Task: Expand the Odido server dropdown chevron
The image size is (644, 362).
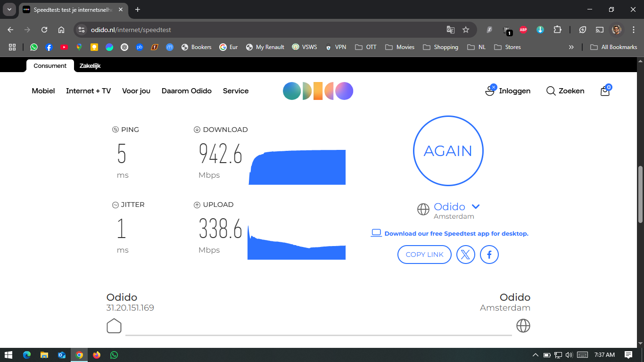Action: [x=476, y=206]
